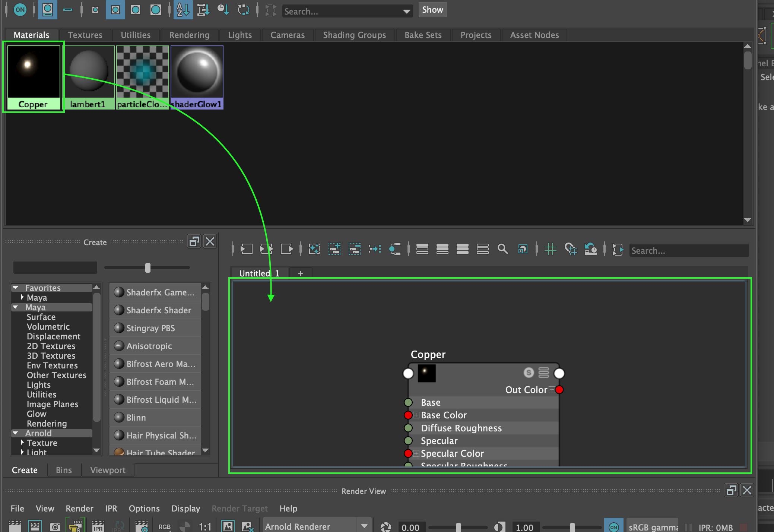Image resolution: width=774 pixels, height=532 pixels.
Task: Toggle the solo S icon on Copper node
Action: click(x=529, y=373)
